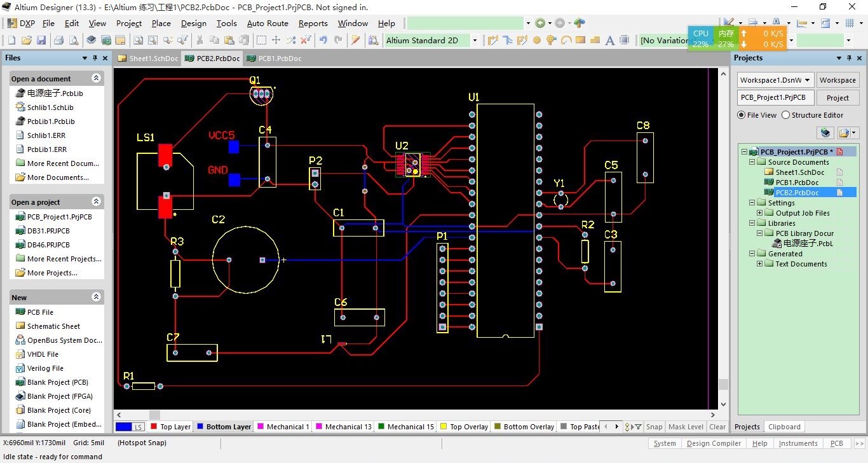Open the Auto Route menu
Screen dimensions: 868x463
click(268, 24)
